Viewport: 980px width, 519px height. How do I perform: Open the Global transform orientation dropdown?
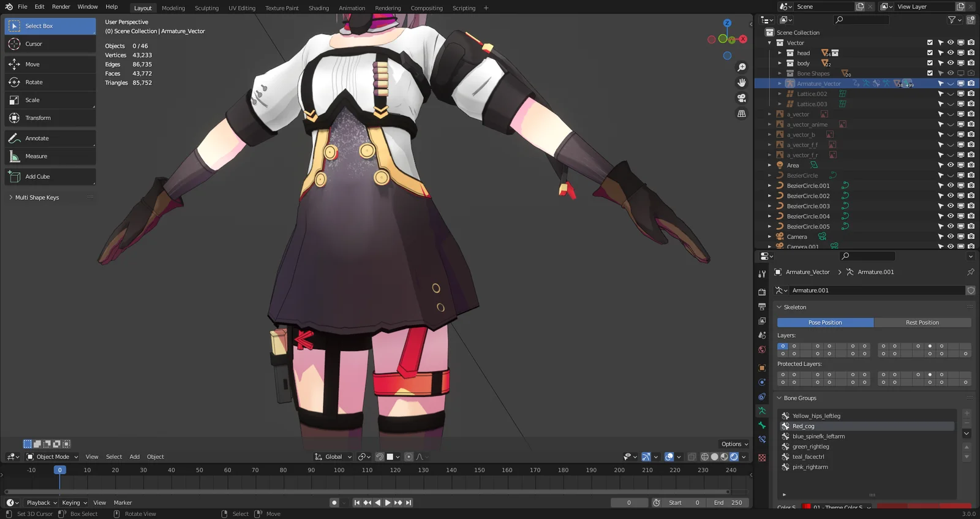(x=333, y=456)
